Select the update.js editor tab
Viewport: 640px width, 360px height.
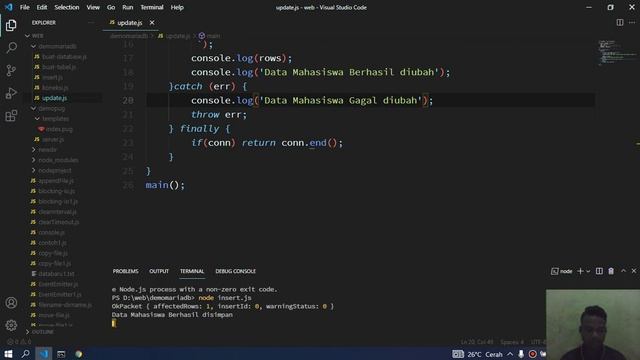129,23
